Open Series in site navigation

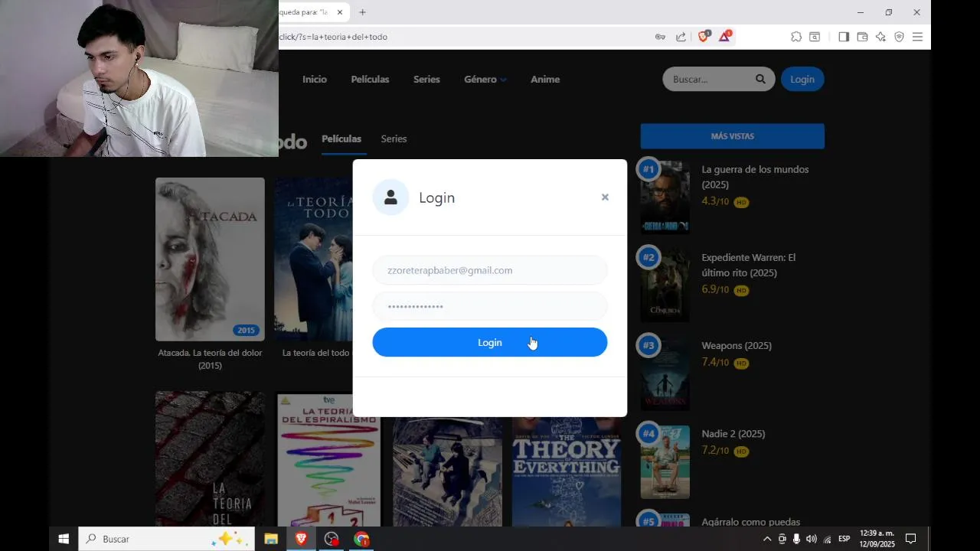tap(426, 80)
